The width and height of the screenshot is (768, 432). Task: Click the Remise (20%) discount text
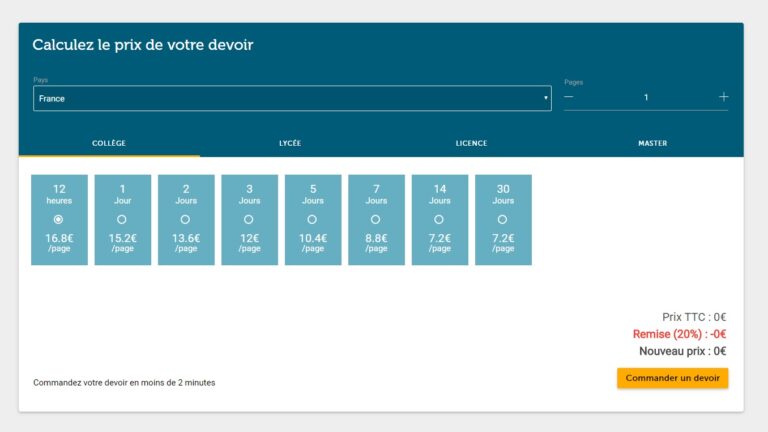[679, 334]
